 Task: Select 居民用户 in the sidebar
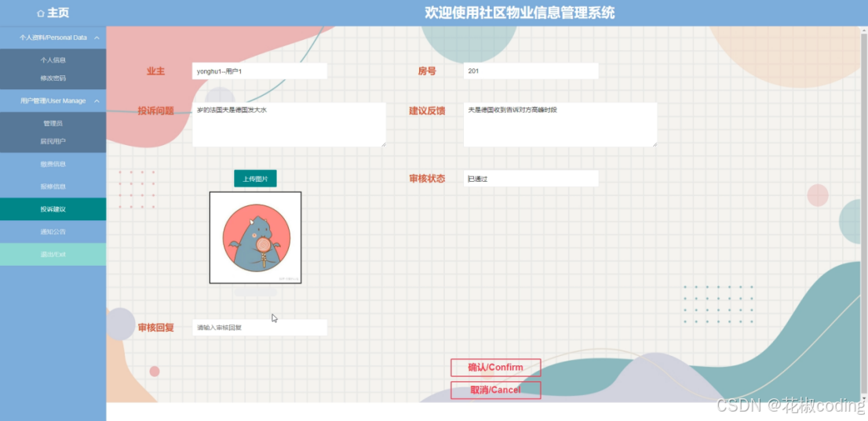[53, 141]
